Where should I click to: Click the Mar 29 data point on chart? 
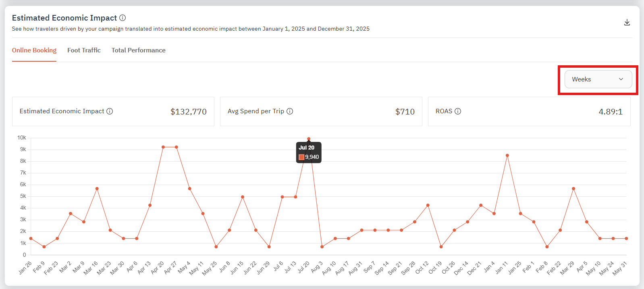coord(573,189)
